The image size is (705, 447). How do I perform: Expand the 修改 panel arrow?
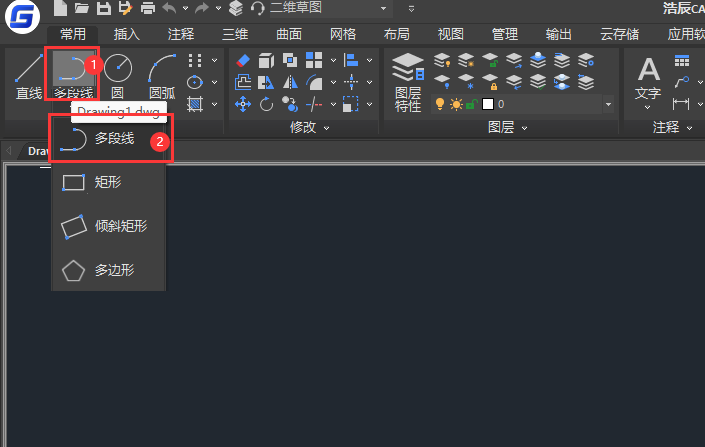pos(327,129)
